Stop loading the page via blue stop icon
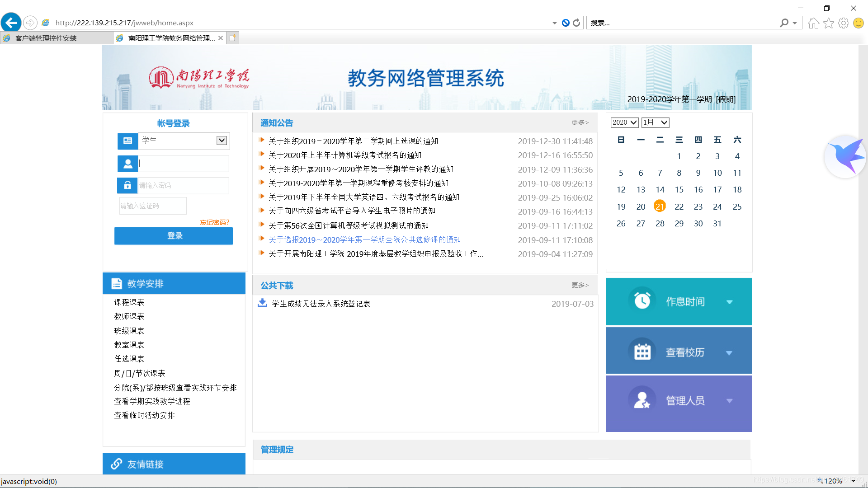Screen dimensions: 868x488 [566, 23]
